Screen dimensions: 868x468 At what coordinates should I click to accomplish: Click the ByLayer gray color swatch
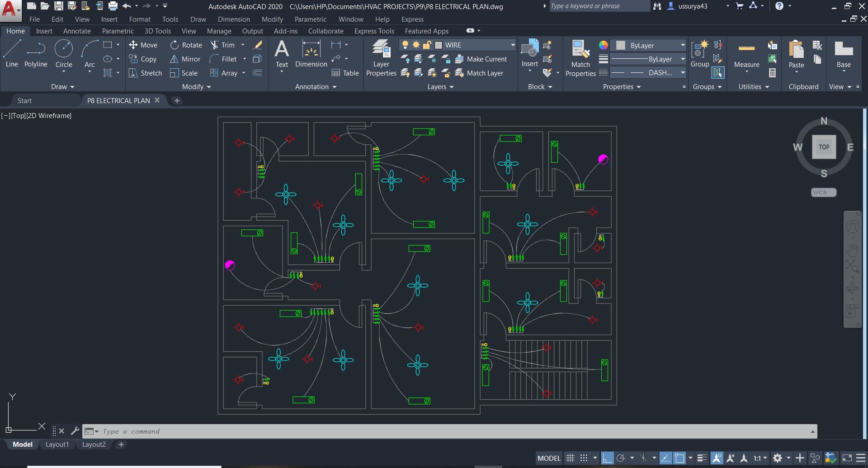tap(621, 45)
